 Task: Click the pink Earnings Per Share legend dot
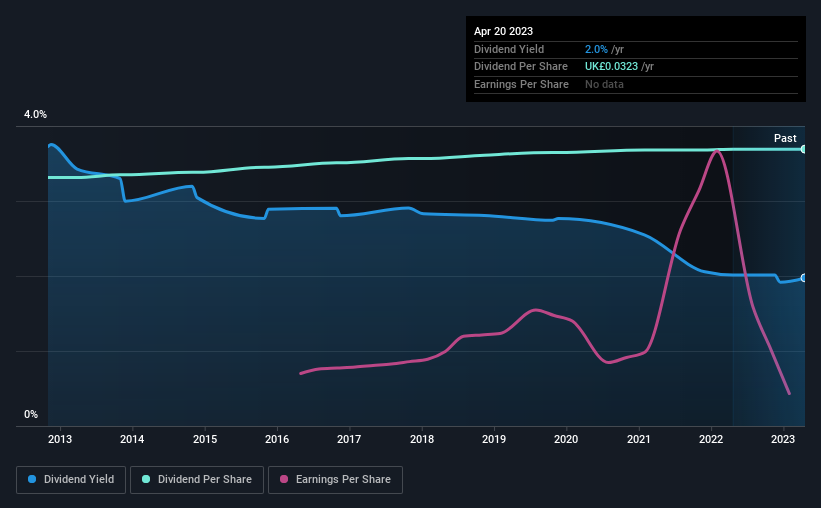pyautogui.click(x=284, y=479)
